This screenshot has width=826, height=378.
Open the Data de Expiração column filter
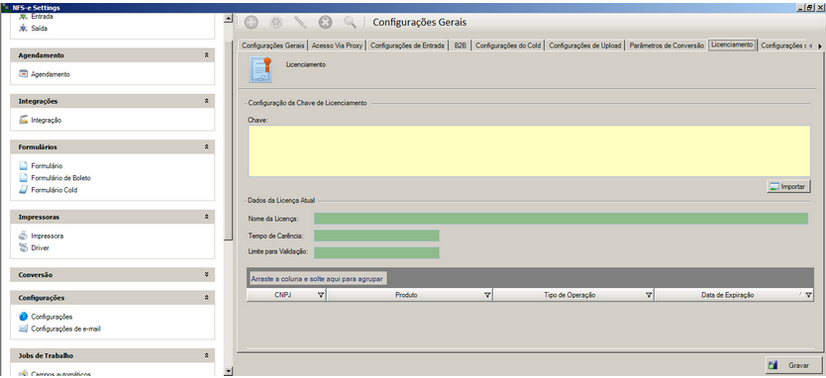(808, 295)
